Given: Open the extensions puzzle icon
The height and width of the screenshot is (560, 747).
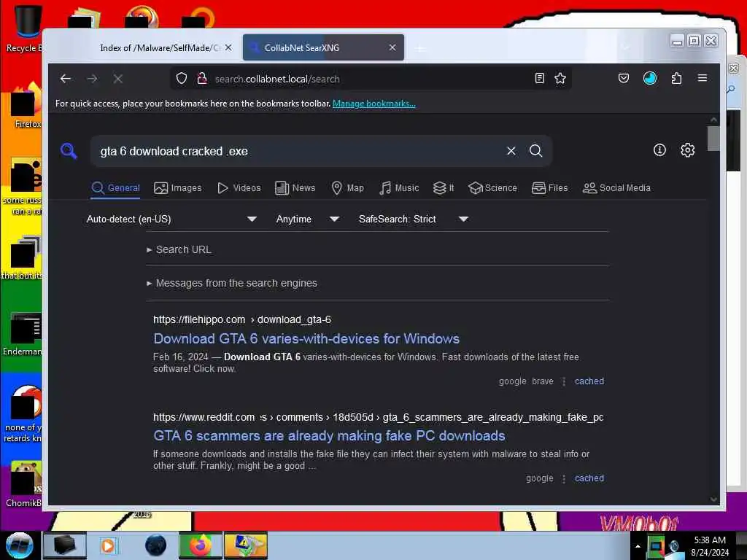Looking at the screenshot, I should pyautogui.click(x=676, y=79).
